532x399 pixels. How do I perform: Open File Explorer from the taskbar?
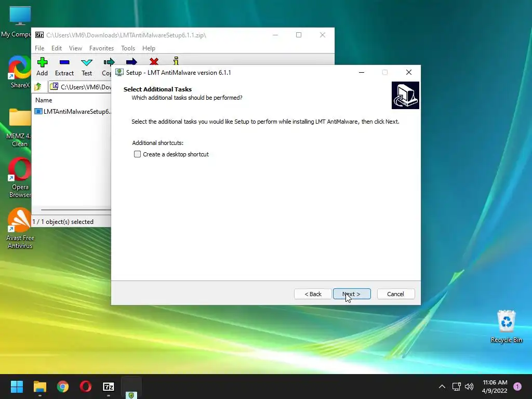click(39, 387)
